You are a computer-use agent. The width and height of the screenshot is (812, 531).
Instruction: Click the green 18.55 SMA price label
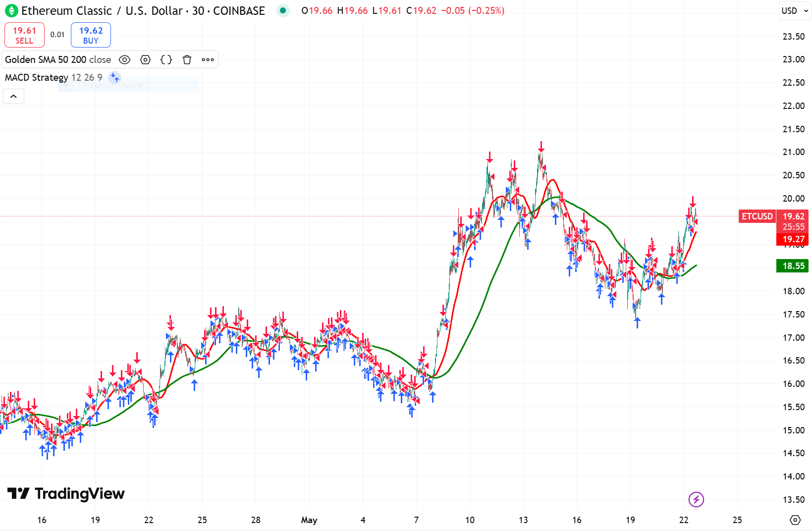pos(793,266)
